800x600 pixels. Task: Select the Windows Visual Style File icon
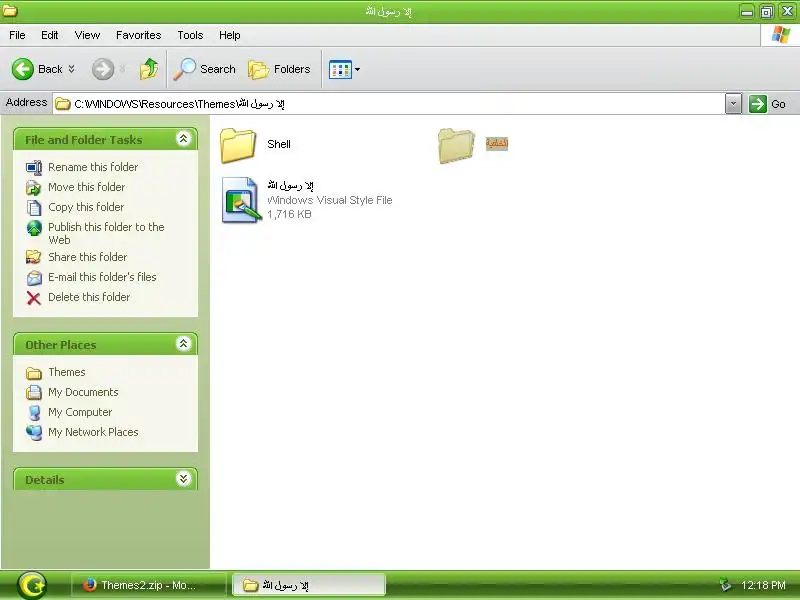(x=241, y=200)
